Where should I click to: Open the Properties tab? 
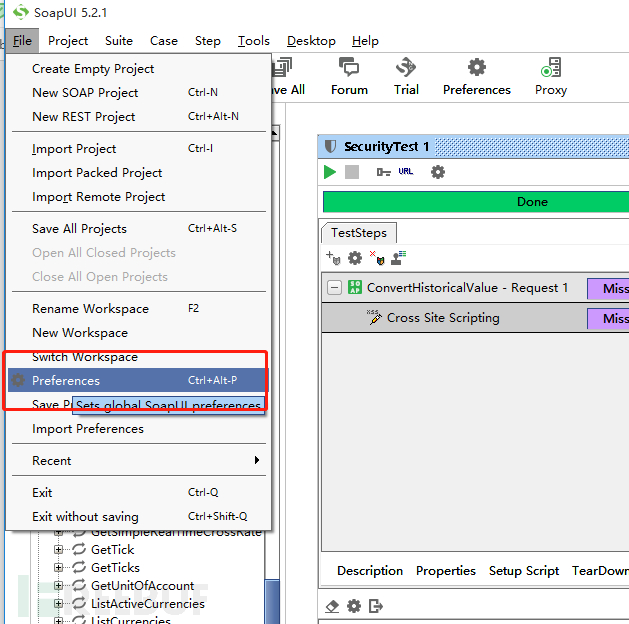pos(446,571)
